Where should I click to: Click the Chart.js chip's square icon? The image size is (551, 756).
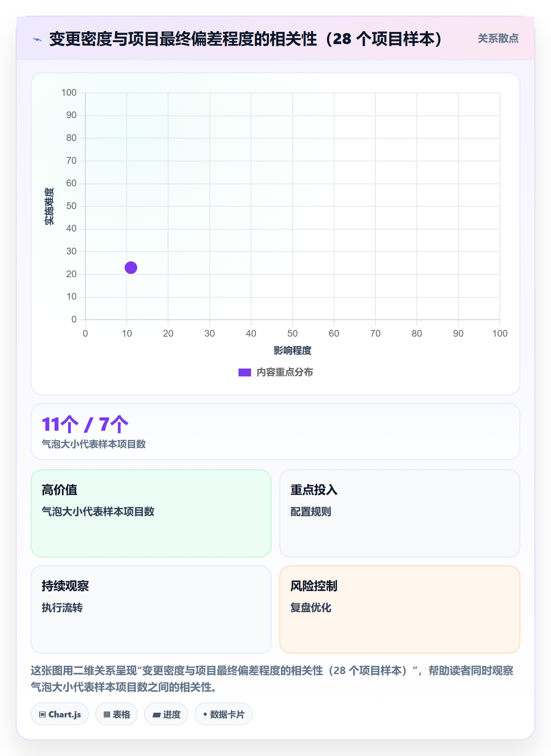click(x=43, y=715)
